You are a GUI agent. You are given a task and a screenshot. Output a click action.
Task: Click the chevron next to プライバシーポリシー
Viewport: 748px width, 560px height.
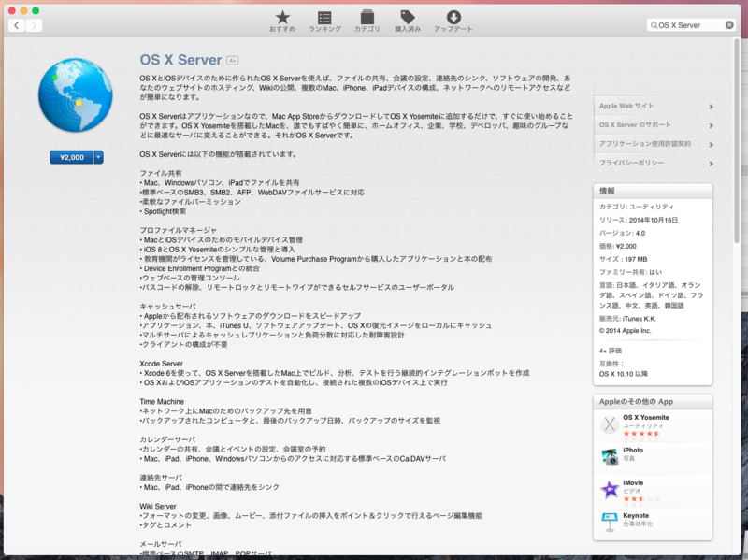(x=711, y=164)
